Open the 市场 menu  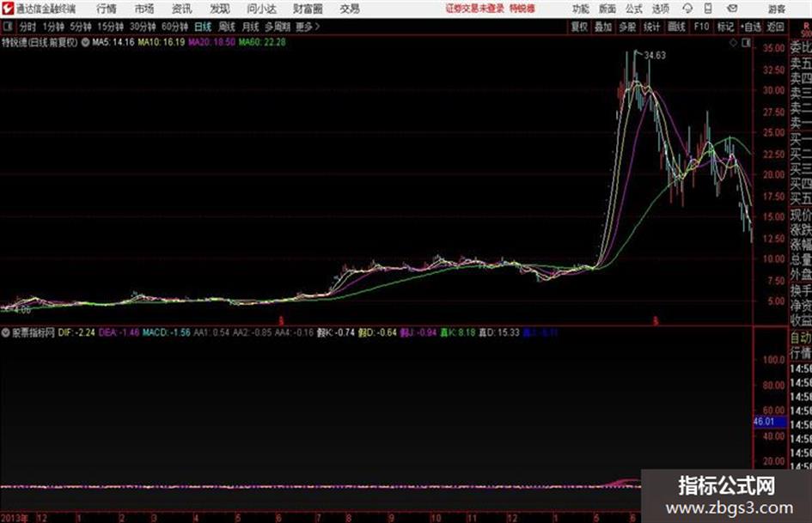pos(144,9)
